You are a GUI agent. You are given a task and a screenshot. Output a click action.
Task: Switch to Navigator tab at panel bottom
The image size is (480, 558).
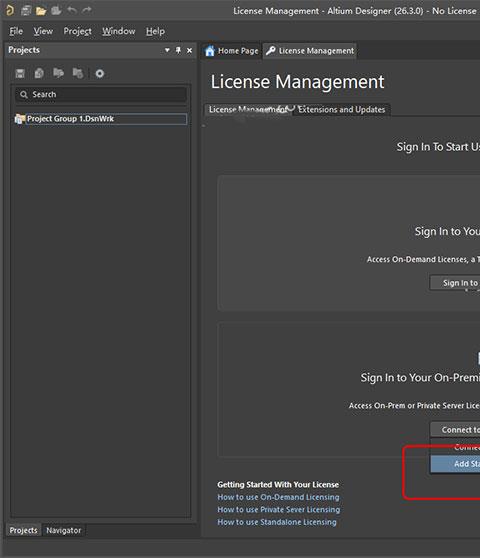64,530
